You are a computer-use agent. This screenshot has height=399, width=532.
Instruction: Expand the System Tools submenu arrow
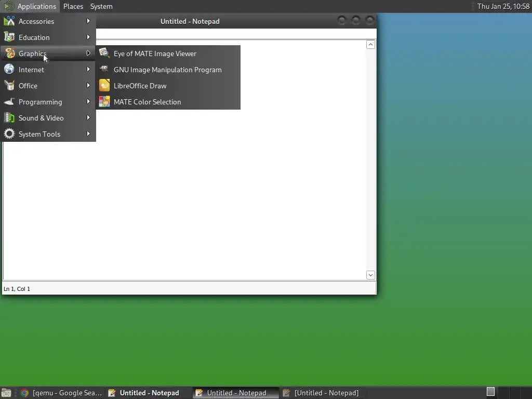coord(88,134)
